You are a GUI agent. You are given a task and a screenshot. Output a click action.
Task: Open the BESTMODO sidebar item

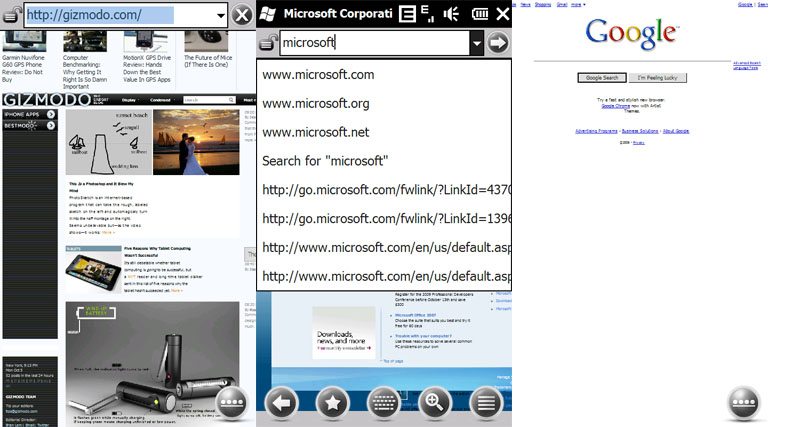point(30,125)
